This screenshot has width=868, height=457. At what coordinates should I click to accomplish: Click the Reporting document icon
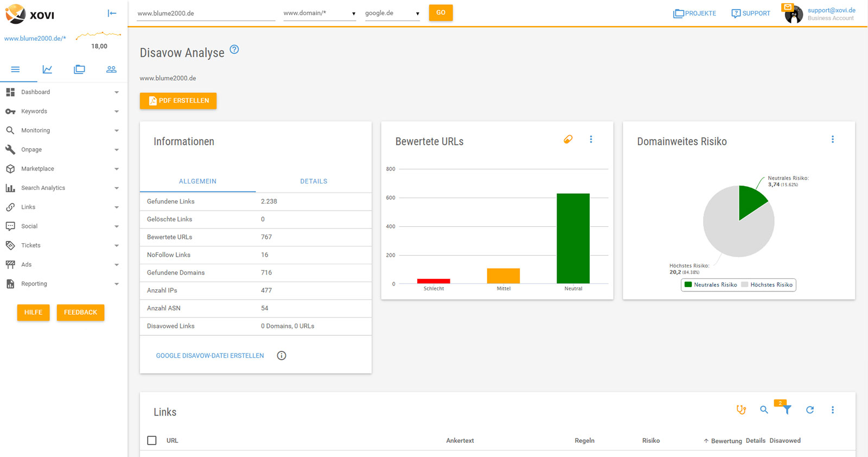10,284
